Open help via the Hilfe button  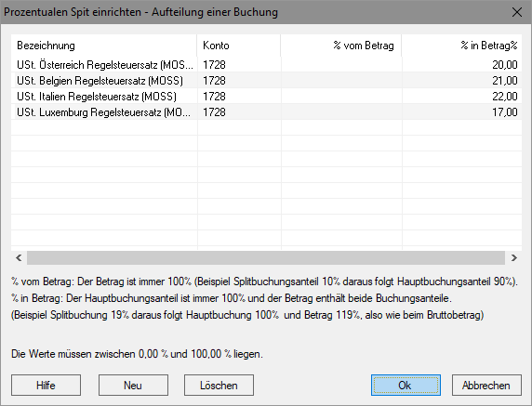(x=46, y=385)
